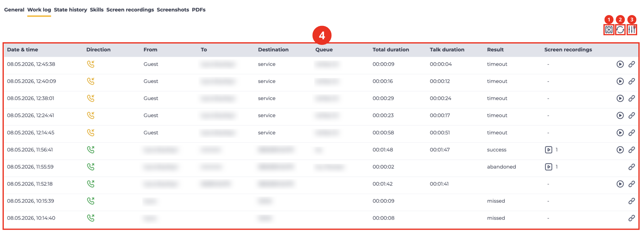Click the Screen recordings column header
The height and width of the screenshot is (245, 644).
568,50
